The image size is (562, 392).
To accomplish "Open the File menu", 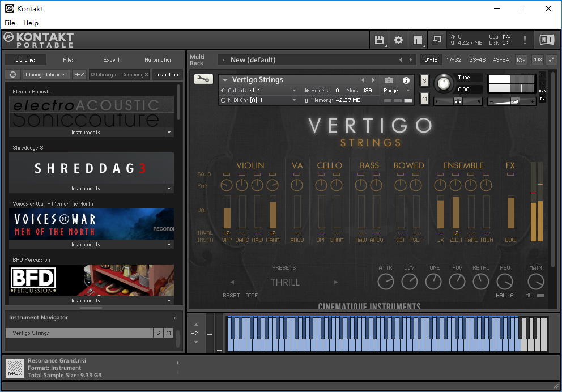I will pyautogui.click(x=10, y=23).
